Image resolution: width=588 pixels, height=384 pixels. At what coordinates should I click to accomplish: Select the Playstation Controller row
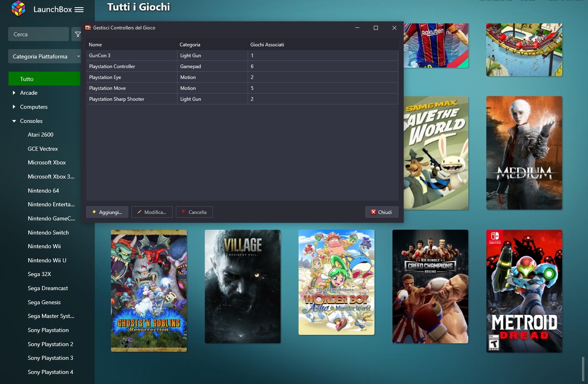(242, 66)
